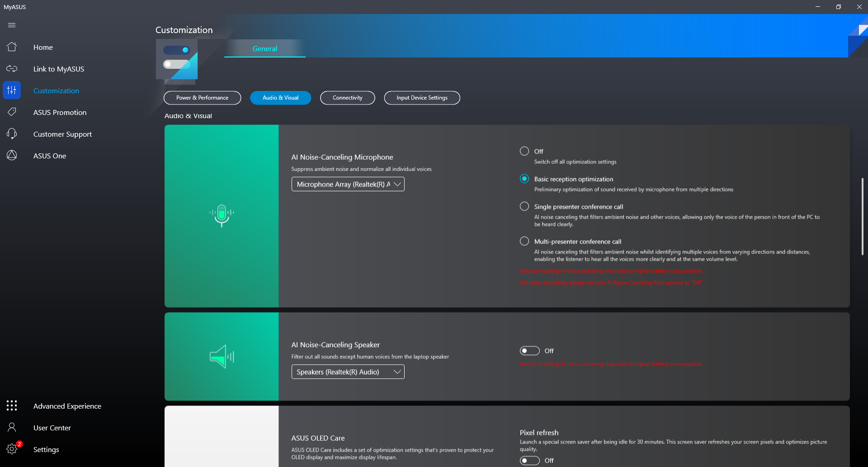
Task: Click the microphone illustration icon
Action: [222, 216]
